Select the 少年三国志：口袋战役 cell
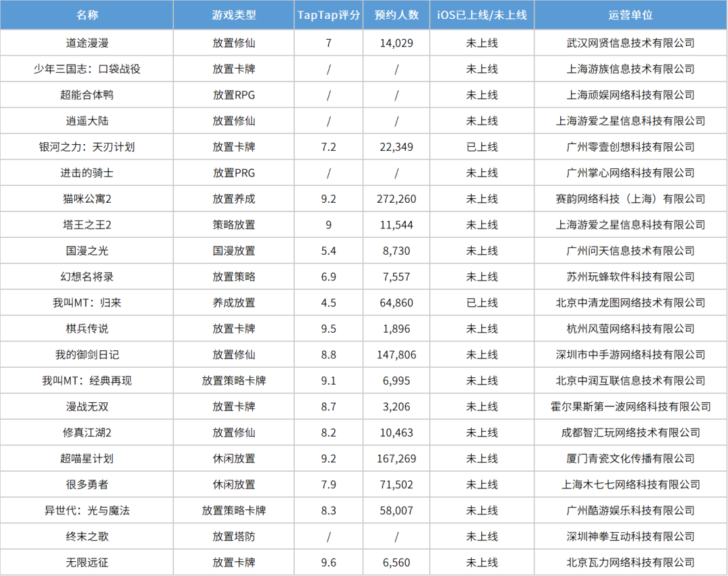Image resolution: width=728 pixels, height=576 pixels. [x=87, y=69]
